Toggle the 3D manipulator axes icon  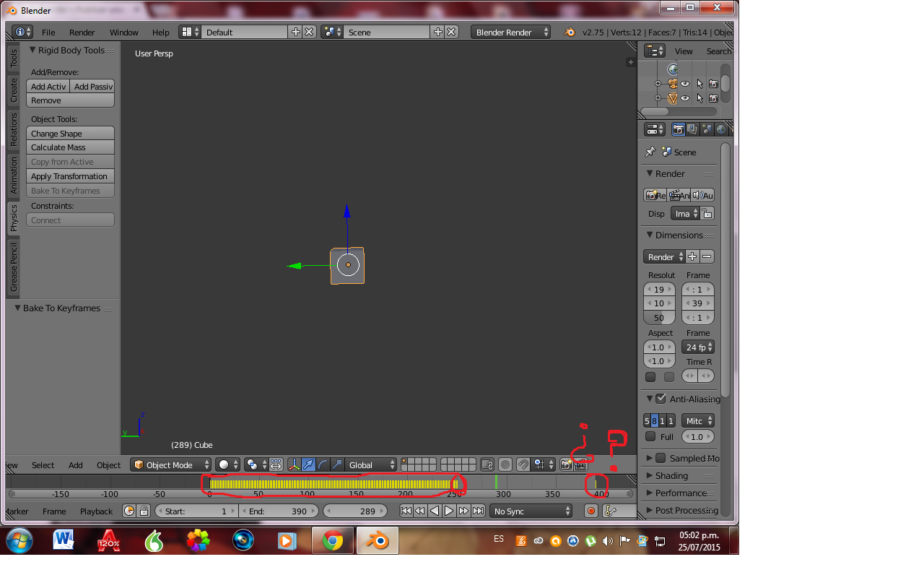(x=294, y=464)
